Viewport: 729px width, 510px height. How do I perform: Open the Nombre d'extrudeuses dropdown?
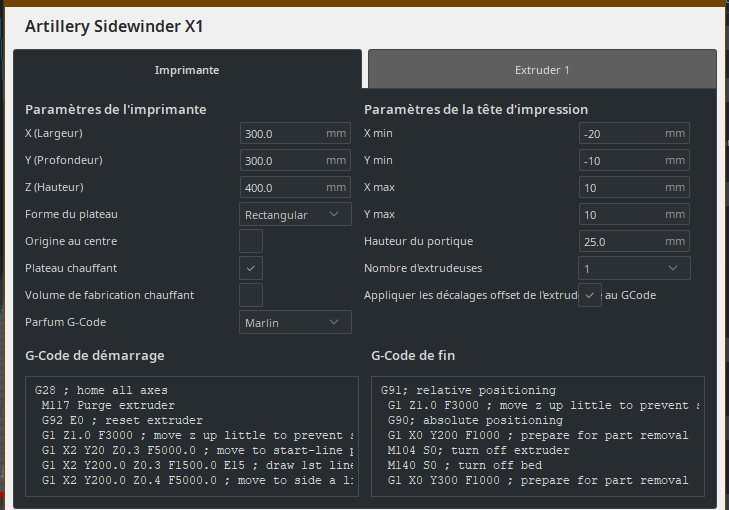pos(634,268)
